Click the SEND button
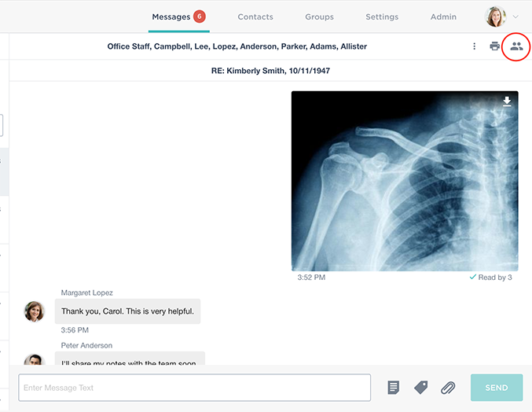 tap(497, 388)
